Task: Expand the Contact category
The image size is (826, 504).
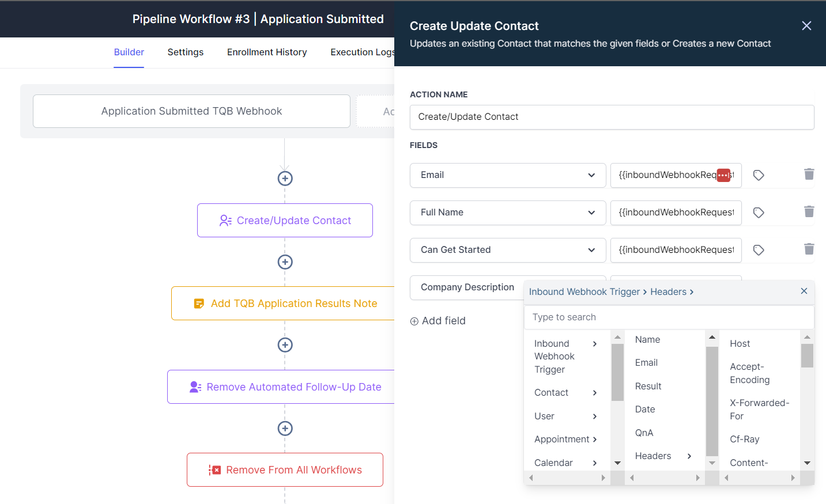Action: click(566, 393)
